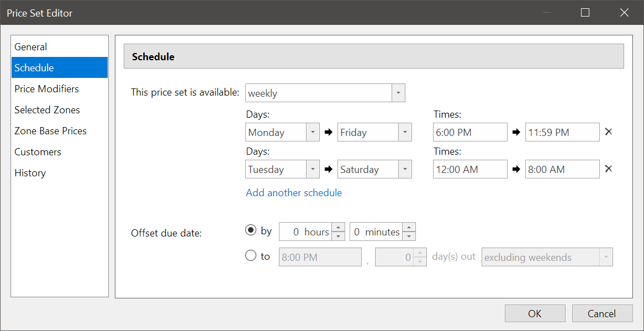Select the 'to' offset due date option
This screenshot has width=644, height=331.
tap(251, 256)
